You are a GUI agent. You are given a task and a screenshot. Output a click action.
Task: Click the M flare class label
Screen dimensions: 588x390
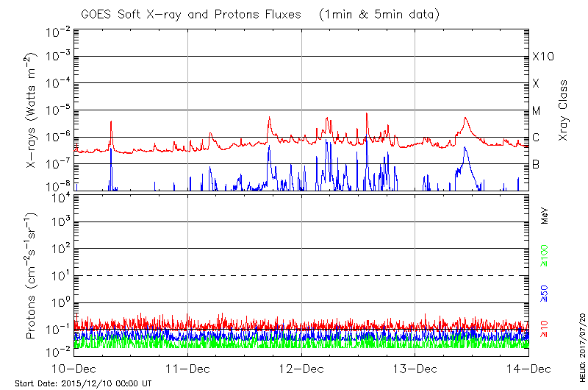(x=537, y=110)
